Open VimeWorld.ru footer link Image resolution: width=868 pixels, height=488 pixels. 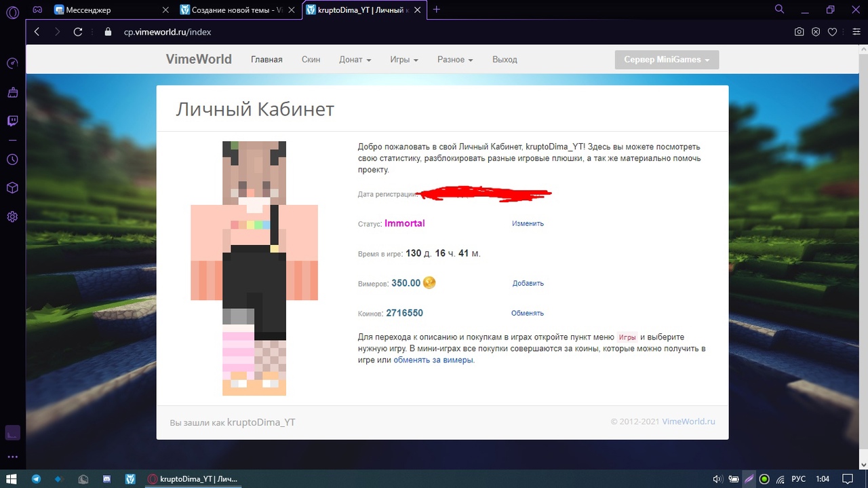pyautogui.click(x=689, y=421)
